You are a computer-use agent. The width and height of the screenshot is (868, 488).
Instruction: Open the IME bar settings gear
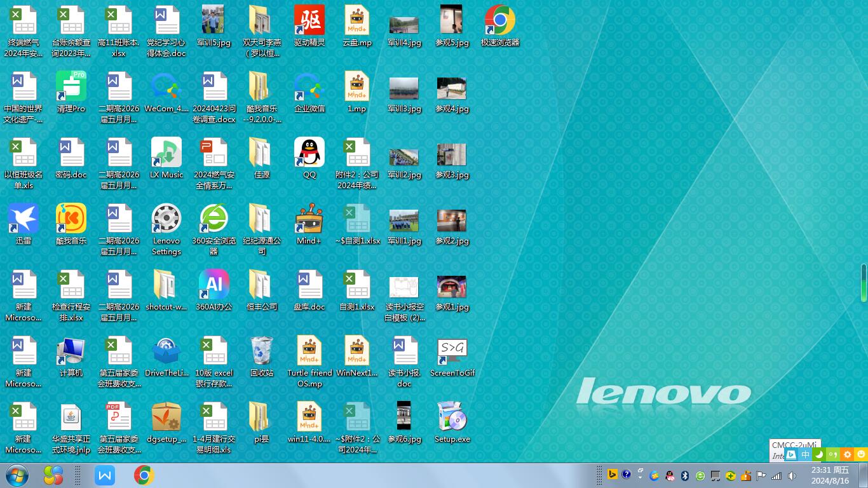847,454
